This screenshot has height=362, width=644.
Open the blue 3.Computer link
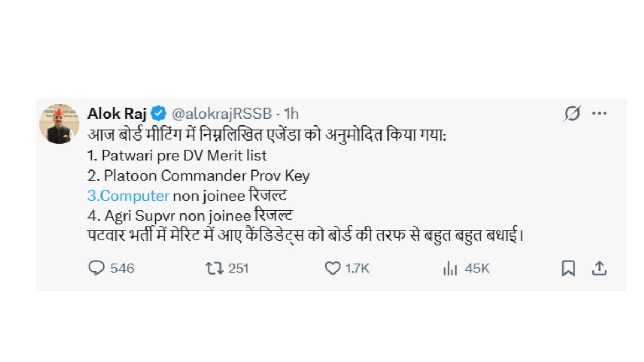(x=128, y=196)
